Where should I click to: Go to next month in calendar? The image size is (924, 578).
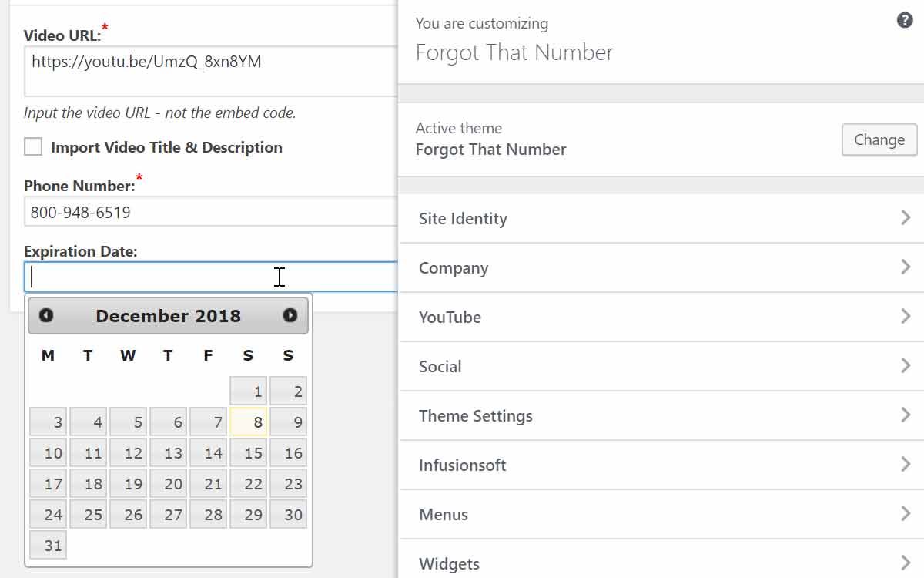pos(290,315)
